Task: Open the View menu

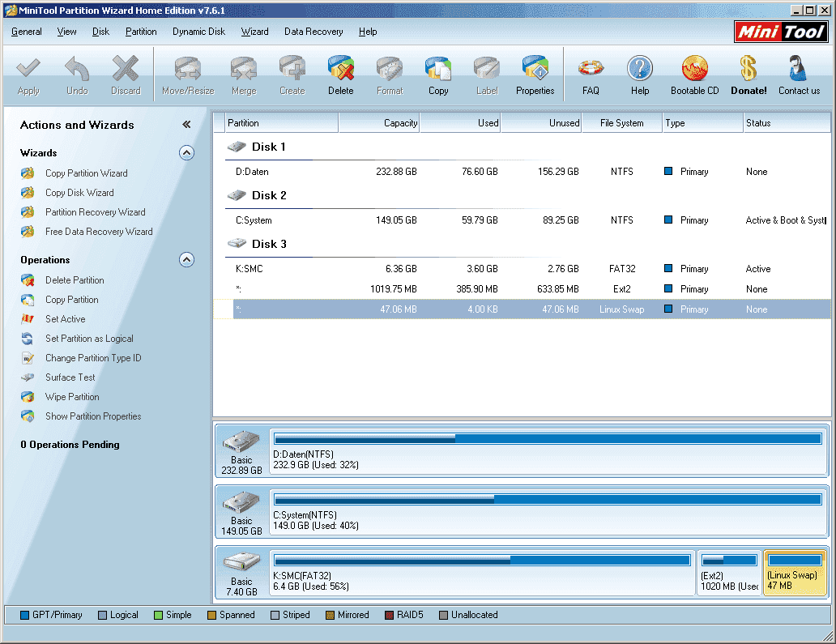Action: [x=66, y=32]
